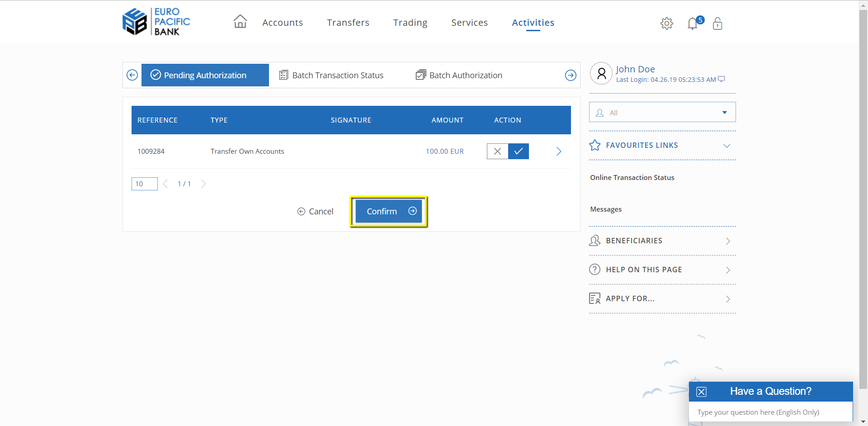Go to the previous results page

point(165,184)
